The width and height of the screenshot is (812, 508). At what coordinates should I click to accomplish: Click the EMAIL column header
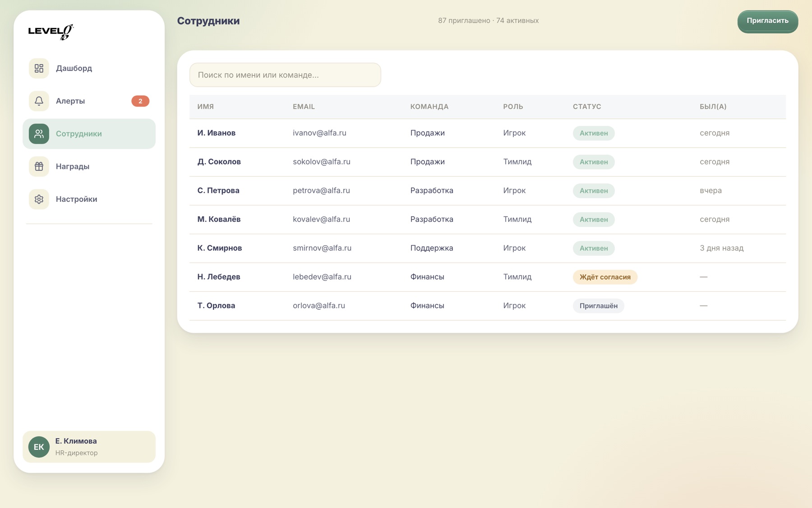pyautogui.click(x=304, y=107)
